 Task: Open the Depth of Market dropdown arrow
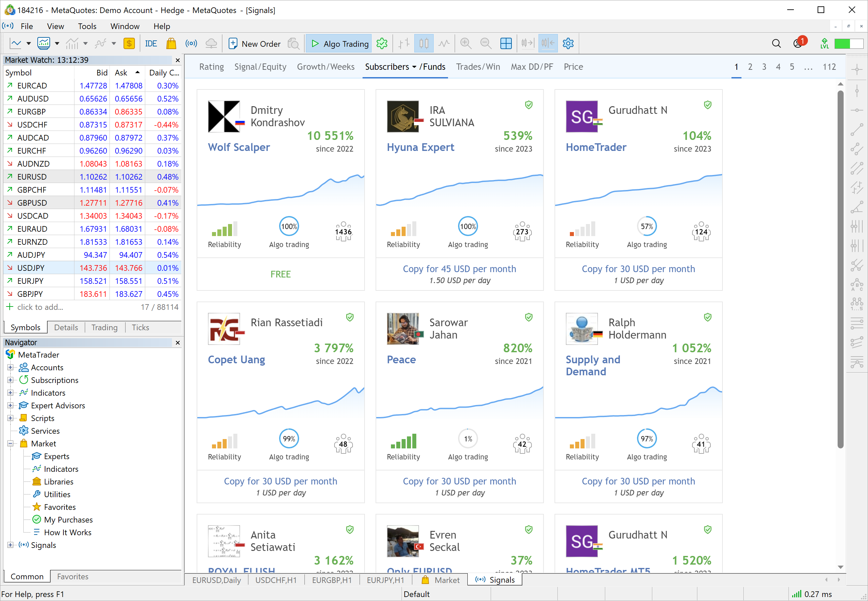click(57, 44)
